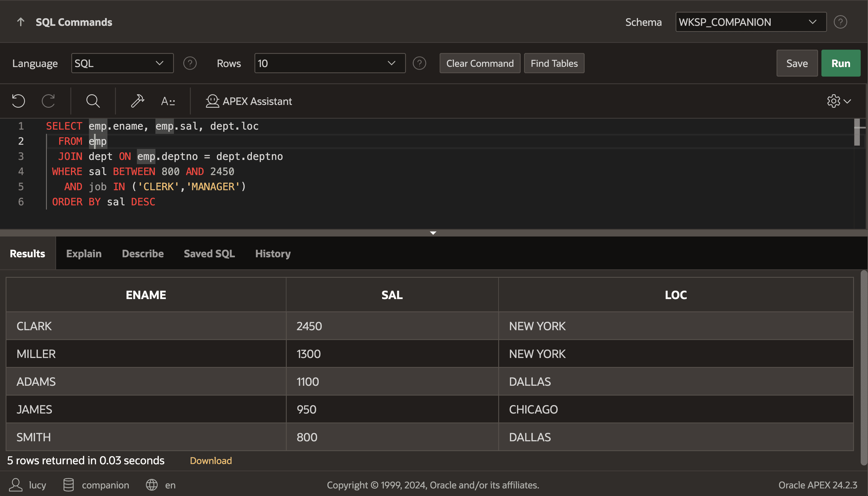Click the 1100 salary cell
Screen dimensions: 868x496
click(392, 382)
